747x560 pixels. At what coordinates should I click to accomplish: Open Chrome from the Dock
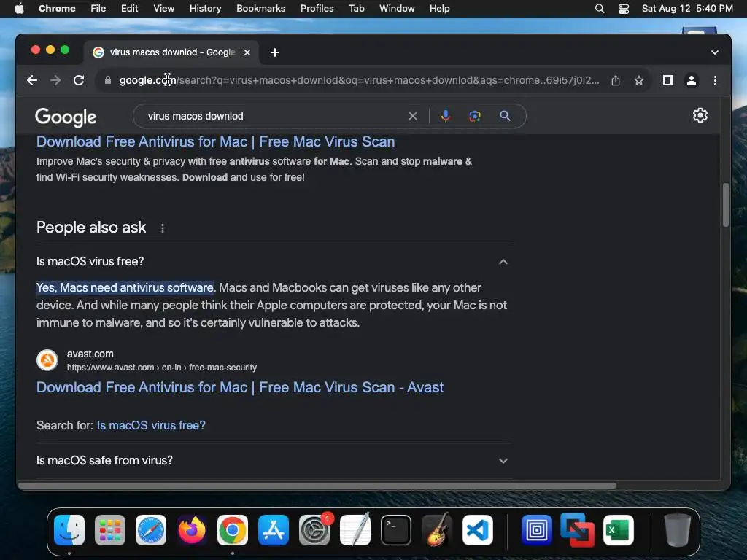233,530
